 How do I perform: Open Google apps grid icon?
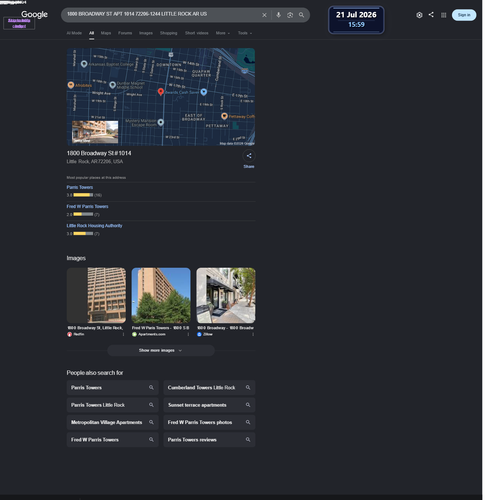pyautogui.click(x=443, y=15)
